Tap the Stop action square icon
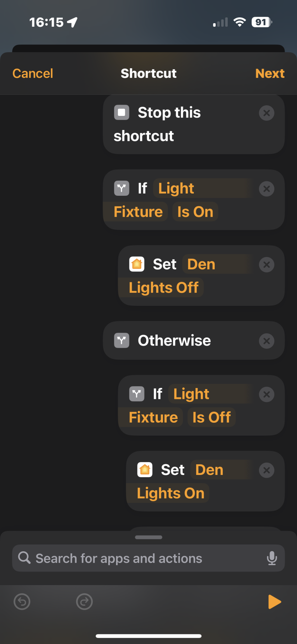Viewport: 297px width, 644px height. [x=122, y=113]
